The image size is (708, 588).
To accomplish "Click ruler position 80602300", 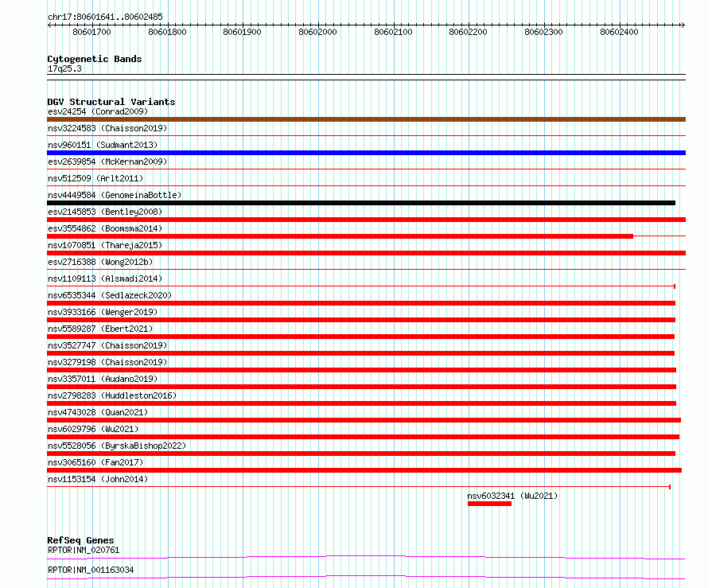I will click(543, 32).
